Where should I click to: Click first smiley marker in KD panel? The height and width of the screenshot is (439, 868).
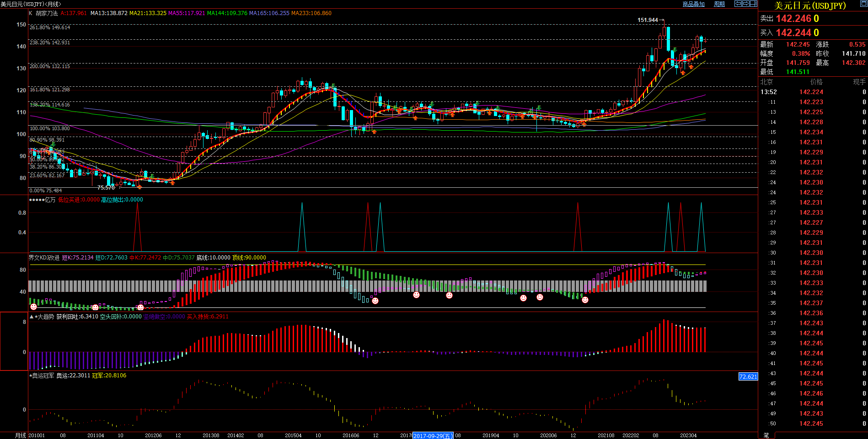click(x=33, y=307)
